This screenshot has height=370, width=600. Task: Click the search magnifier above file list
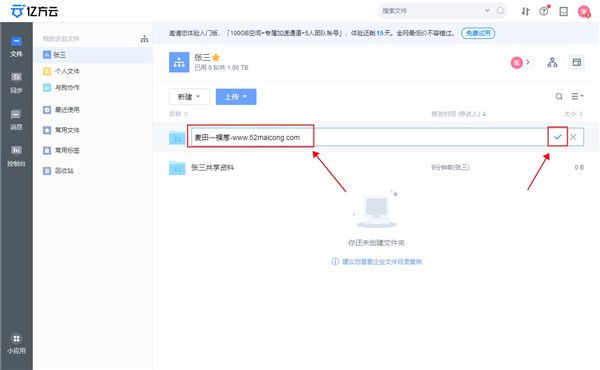click(x=559, y=96)
